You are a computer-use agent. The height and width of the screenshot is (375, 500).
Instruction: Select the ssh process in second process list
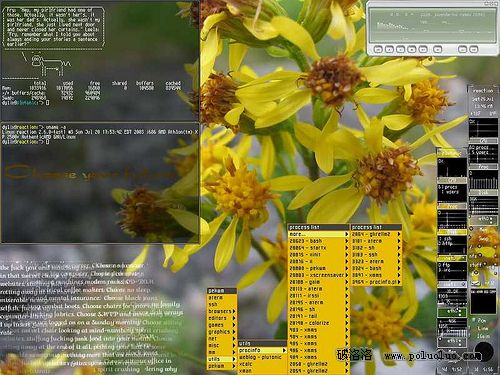click(x=376, y=254)
